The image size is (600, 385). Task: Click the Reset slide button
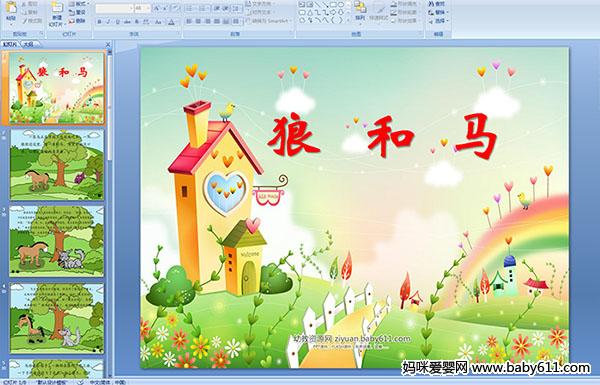click(x=78, y=12)
